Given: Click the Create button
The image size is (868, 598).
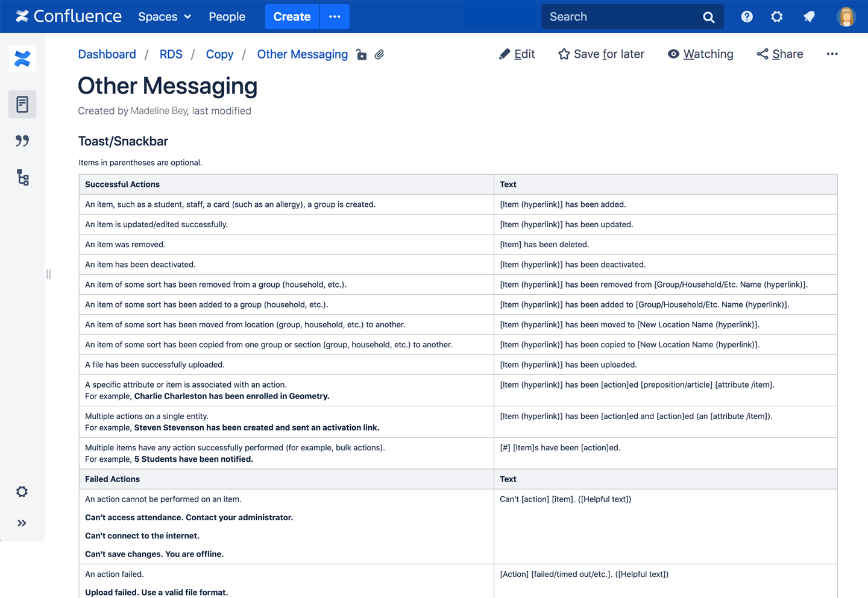Looking at the screenshot, I should 292,16.
